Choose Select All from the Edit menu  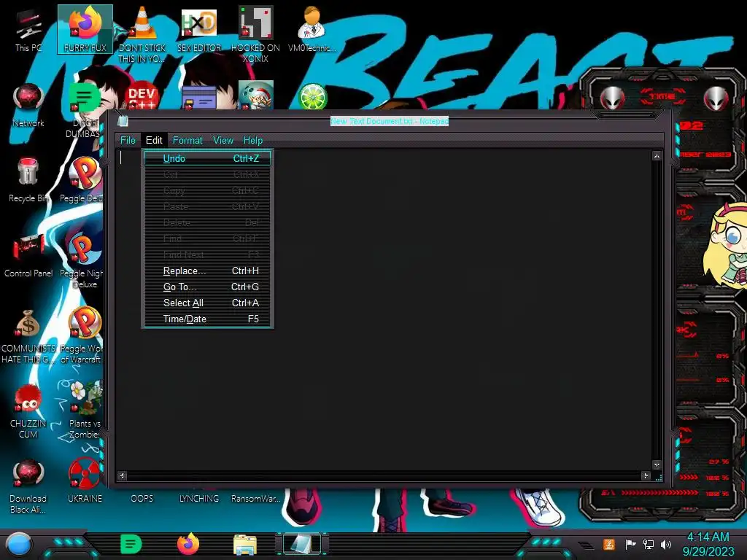pyautogui.click(x=207, y=303)
